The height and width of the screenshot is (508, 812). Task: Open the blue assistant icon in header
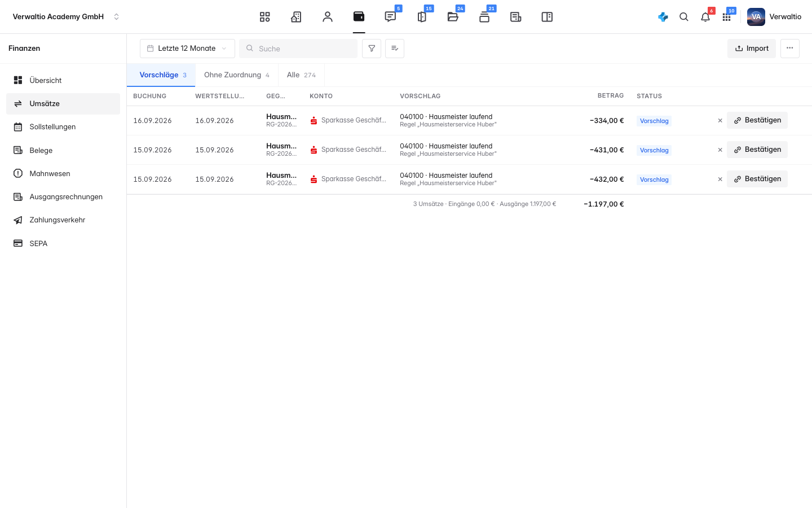point(663,17)
